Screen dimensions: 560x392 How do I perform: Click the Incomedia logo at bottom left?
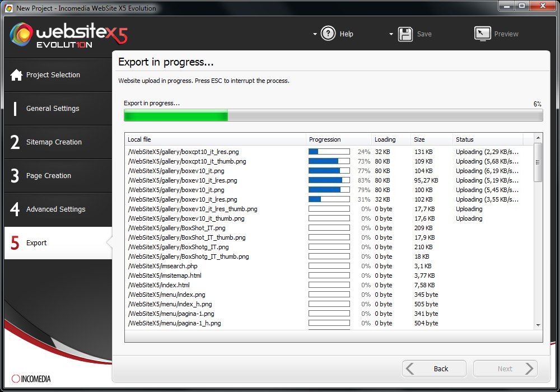[x=31, y=379]
